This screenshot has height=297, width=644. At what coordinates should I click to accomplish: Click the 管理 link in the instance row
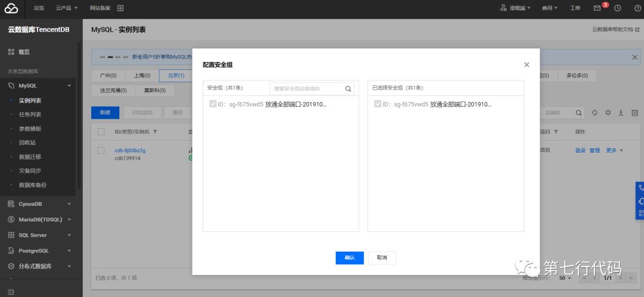tap(595, 150)
